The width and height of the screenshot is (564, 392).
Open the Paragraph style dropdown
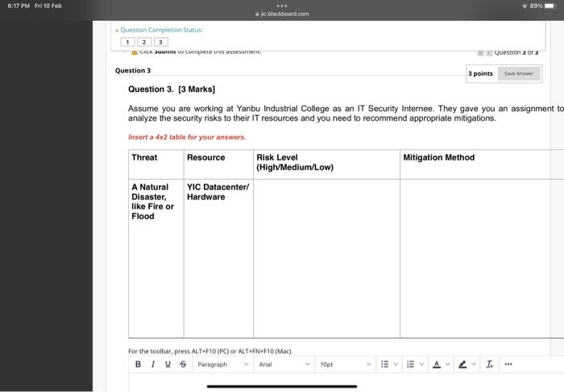click(222, 364)
